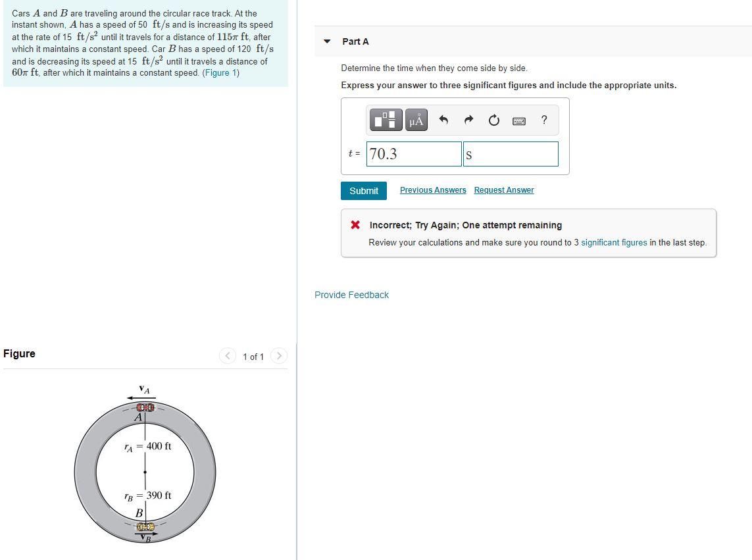Image resolution: width=752 pixels, height=560 pixels.
Task: Collapse the Part A section
Action: (326, 41)
